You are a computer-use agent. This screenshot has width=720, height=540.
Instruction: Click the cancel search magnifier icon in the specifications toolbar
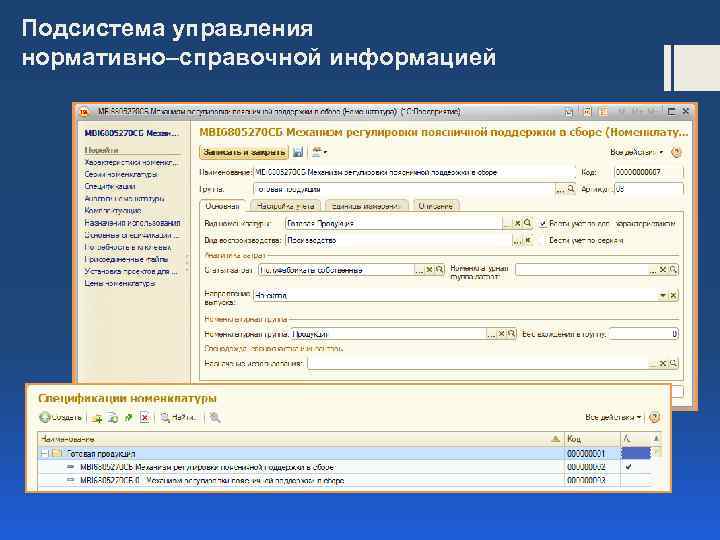point(214,417)
